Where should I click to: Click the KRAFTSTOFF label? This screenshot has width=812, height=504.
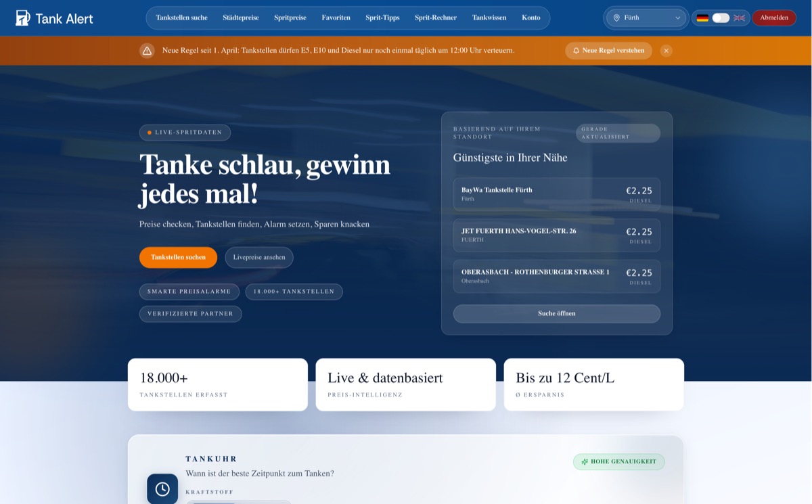click(210, 492)
